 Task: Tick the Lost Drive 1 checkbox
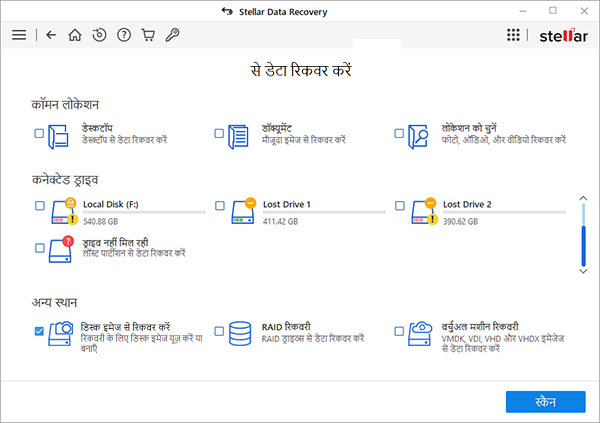pos(220,205)
